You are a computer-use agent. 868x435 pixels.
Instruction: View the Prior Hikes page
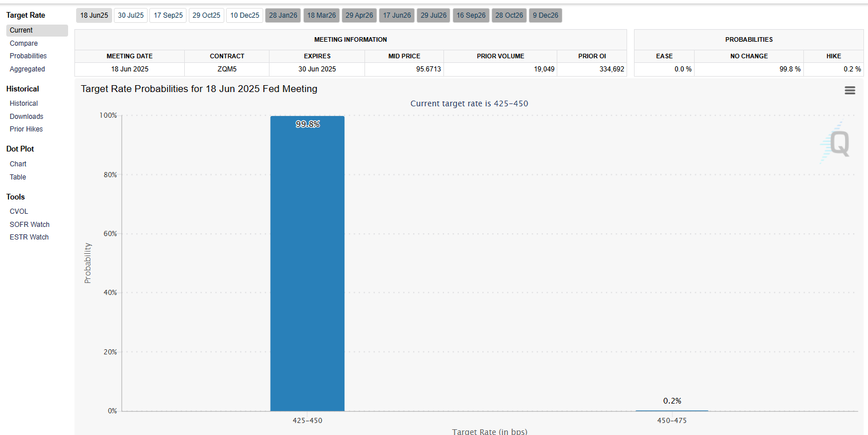[26, 129]
